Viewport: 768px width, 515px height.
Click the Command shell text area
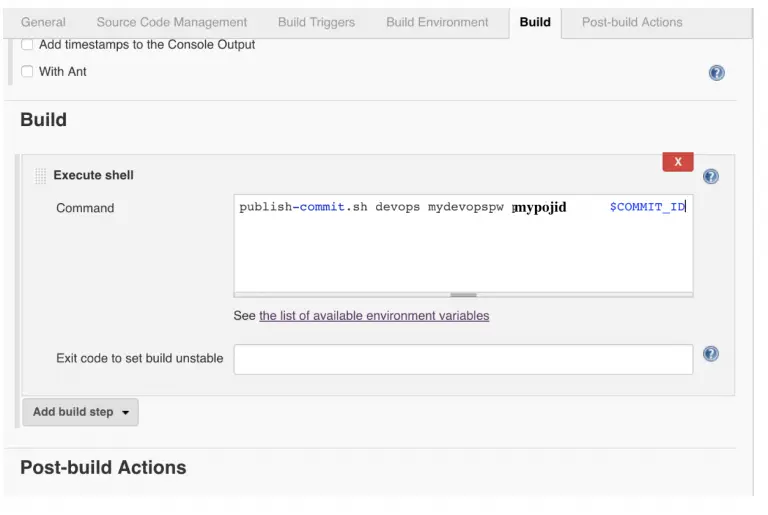(x=463, y=250)
